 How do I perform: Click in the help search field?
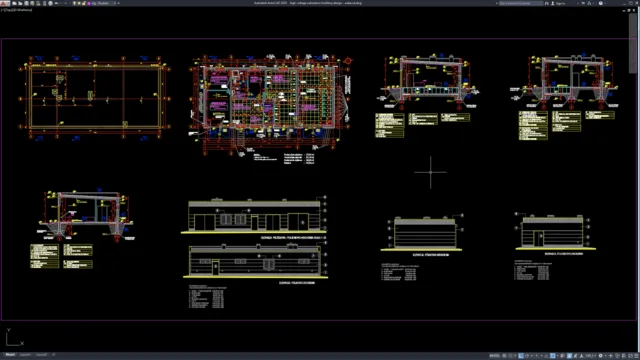tap(521, 3)
